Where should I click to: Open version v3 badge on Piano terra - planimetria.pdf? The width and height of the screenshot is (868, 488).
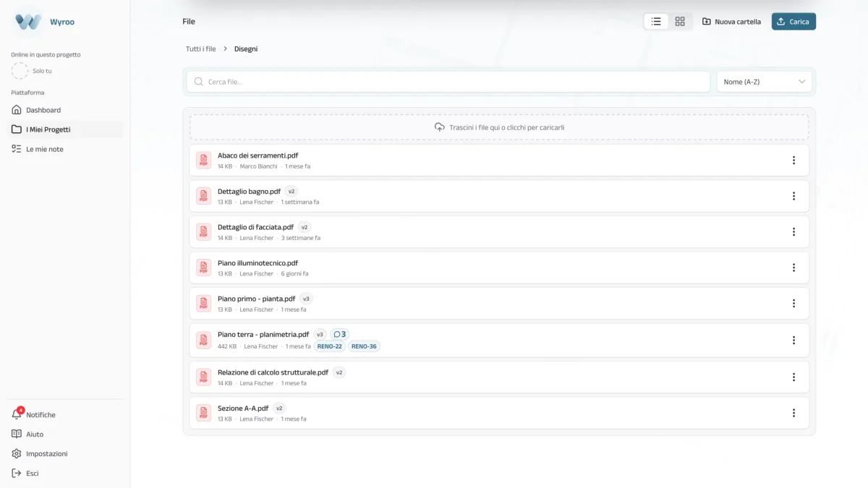[320, 335]
